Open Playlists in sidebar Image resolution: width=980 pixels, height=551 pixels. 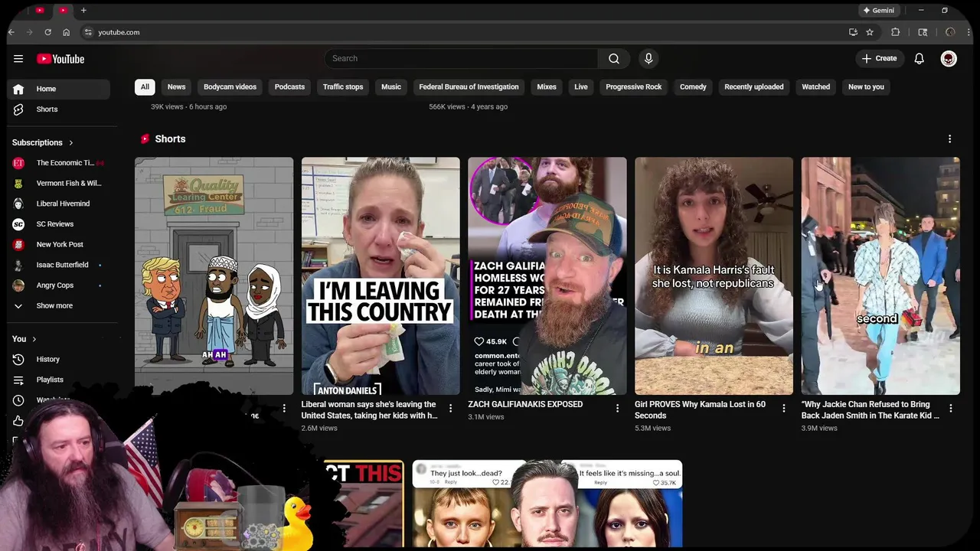[59, 380]
